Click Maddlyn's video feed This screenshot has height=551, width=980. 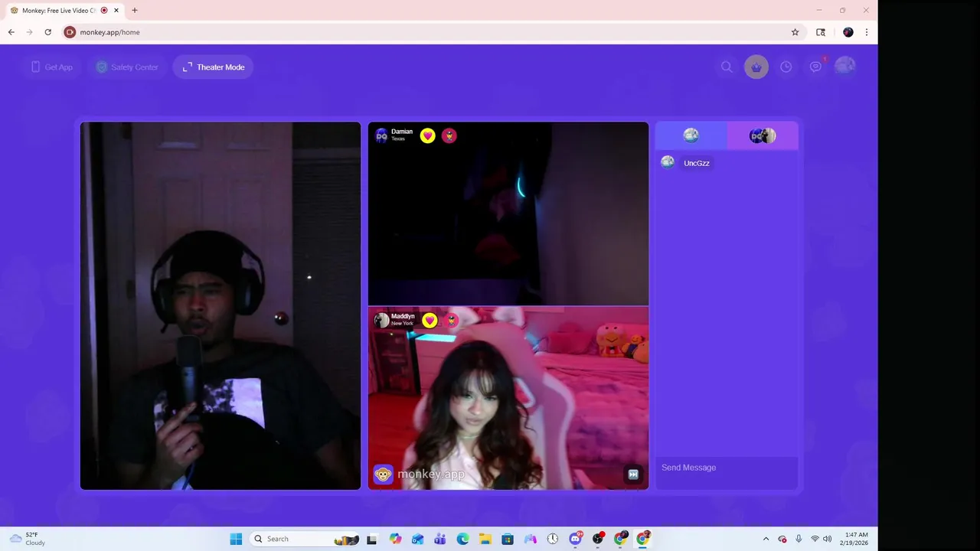tap(508, 398)
